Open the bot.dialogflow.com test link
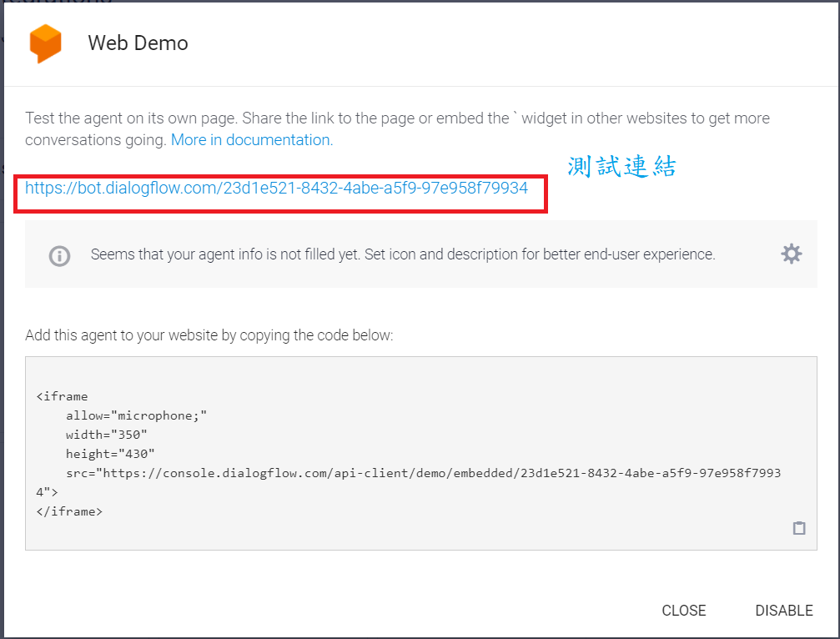Viewport: 840px width, 639px height. point(276,189)
